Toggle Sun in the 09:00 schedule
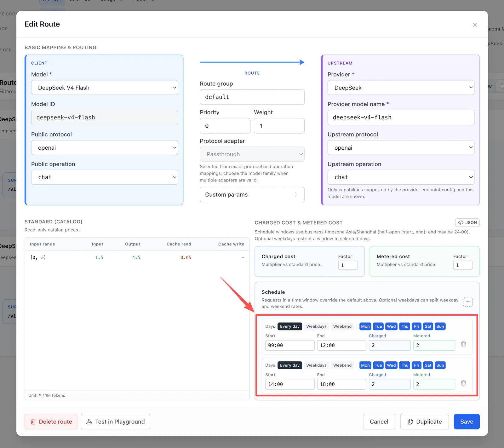504x448 pixels. (440, 326)
